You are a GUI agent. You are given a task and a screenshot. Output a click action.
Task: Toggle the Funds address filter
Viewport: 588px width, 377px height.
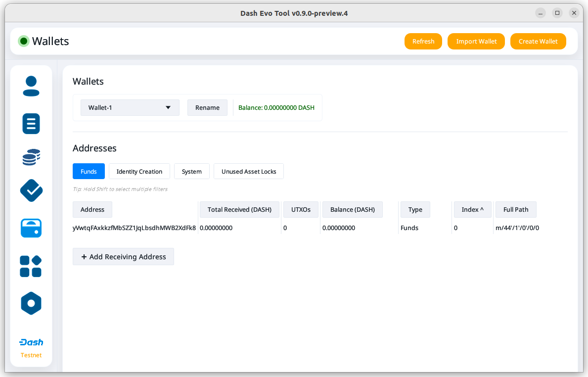tap(89, 171)
